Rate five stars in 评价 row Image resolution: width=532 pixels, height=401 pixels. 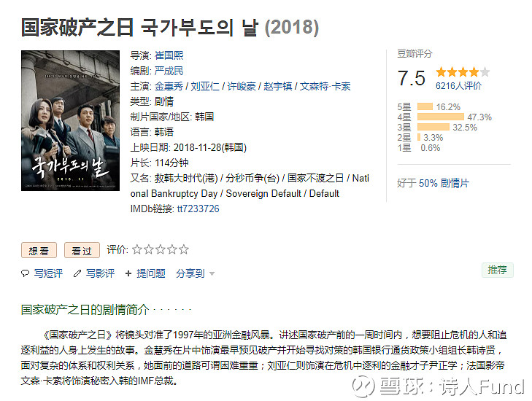(184, 250)
